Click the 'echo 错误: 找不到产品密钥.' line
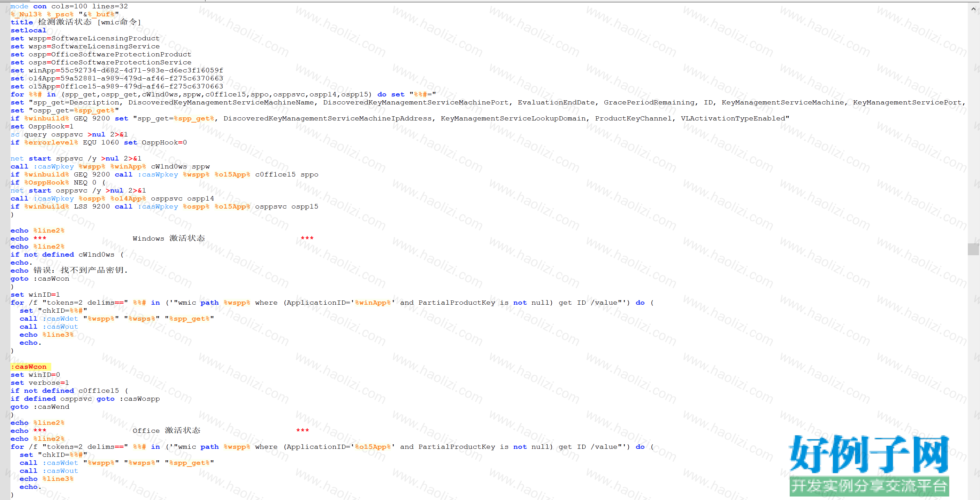Screen dimensions: 980x500 point(69,270)
